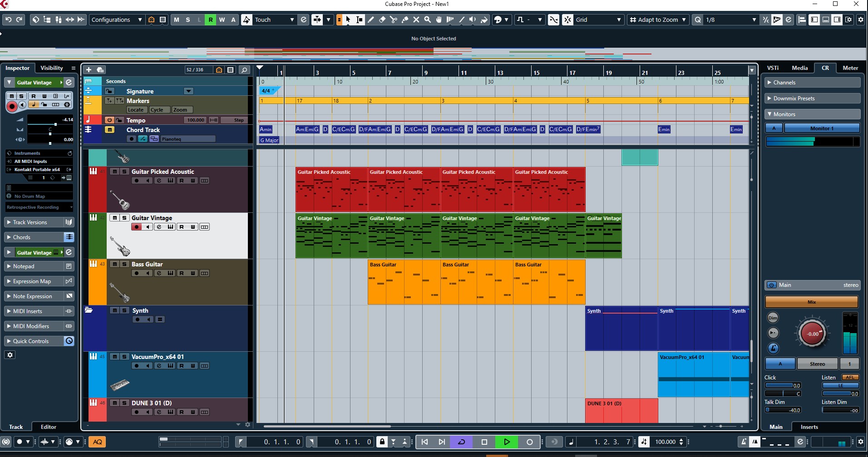Open track search magnifier in track list
The image size is (868, 457).
coord(244,69)
